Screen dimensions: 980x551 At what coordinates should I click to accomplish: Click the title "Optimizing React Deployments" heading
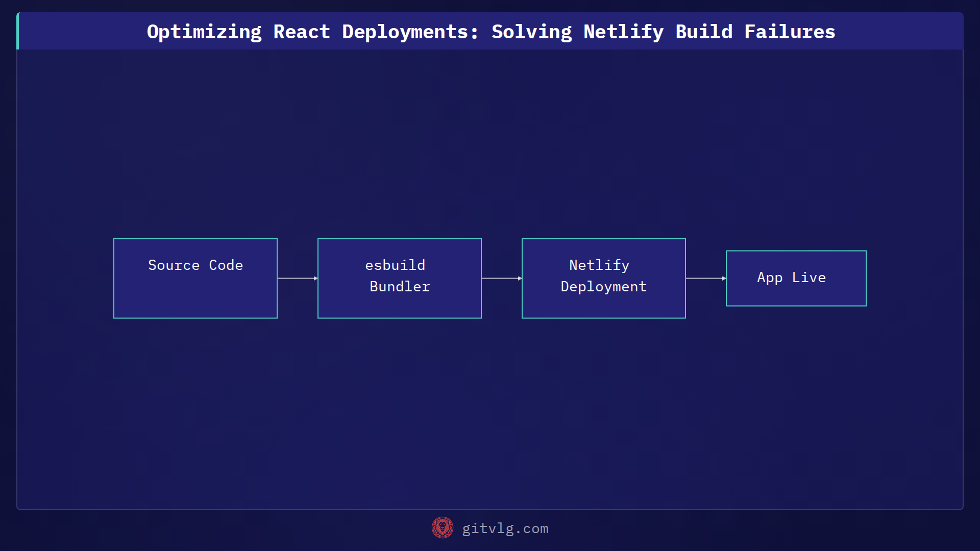point(491,32)
